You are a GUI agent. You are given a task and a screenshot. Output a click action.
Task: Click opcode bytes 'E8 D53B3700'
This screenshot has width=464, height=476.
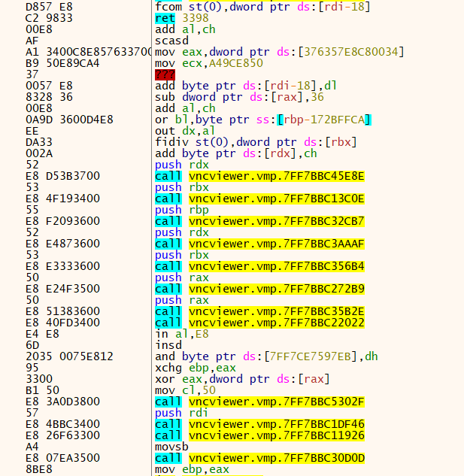click(x=62, y=176)
